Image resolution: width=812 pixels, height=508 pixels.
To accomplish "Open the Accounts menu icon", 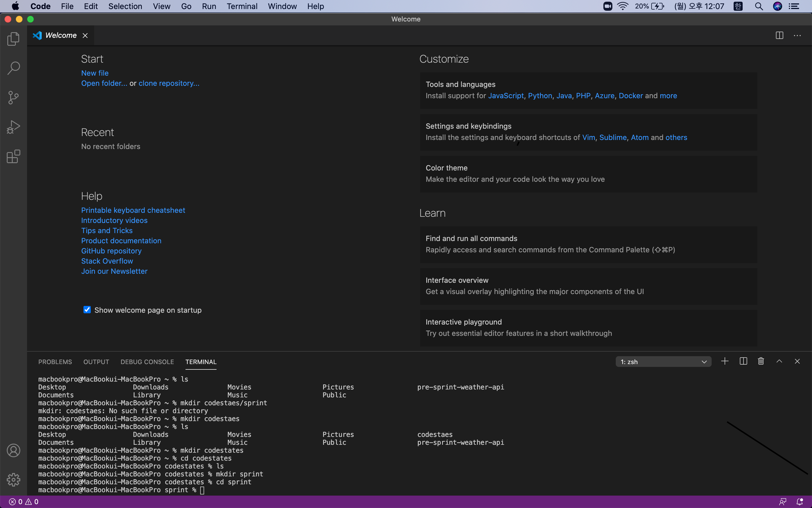I will [14, 450].
